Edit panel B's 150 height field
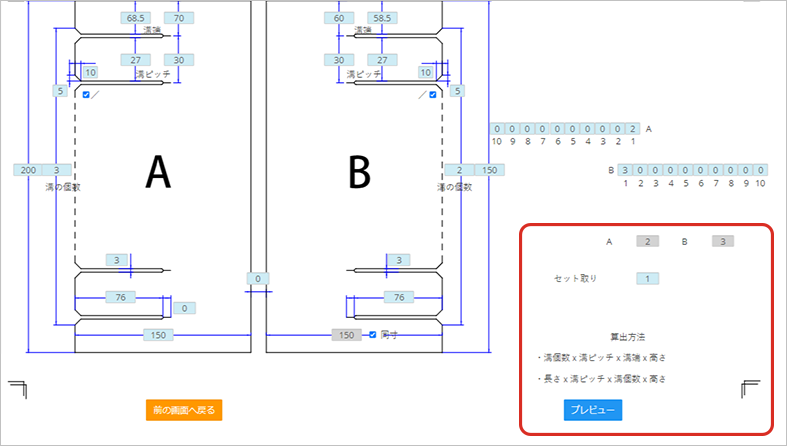The height and width of the screenshot is (446, 787). click(x=489, y=170)
